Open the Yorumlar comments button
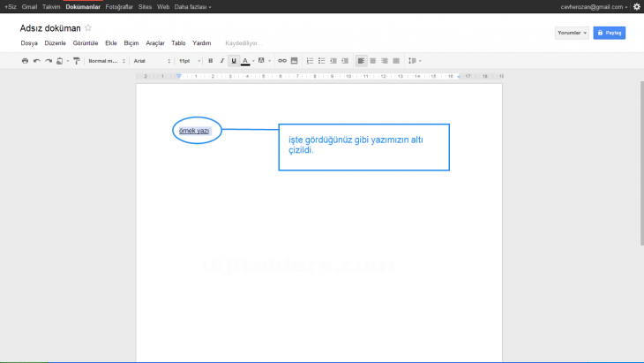The image size is (644, 363). [x=572, y=33]
